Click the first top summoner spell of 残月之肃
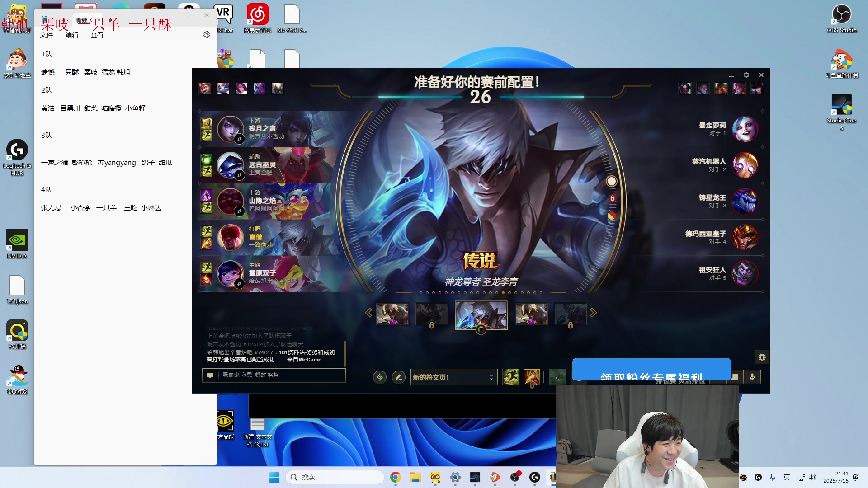 point(206,123)
